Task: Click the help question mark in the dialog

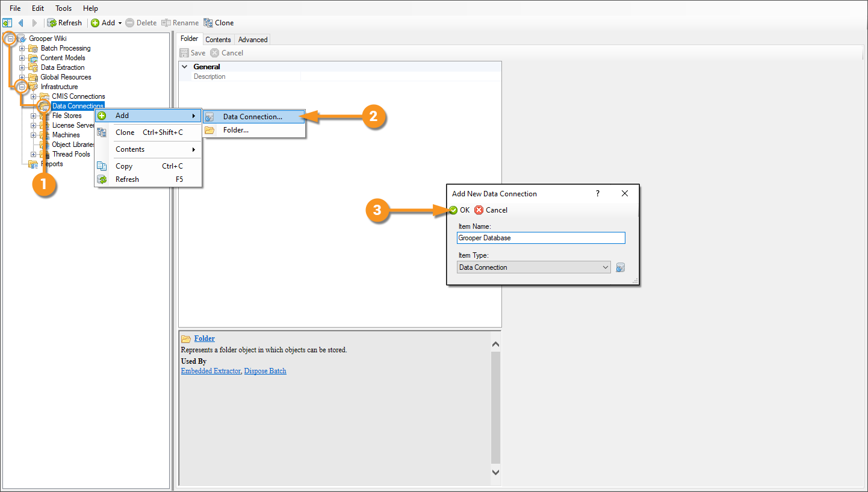Action: 598,193
